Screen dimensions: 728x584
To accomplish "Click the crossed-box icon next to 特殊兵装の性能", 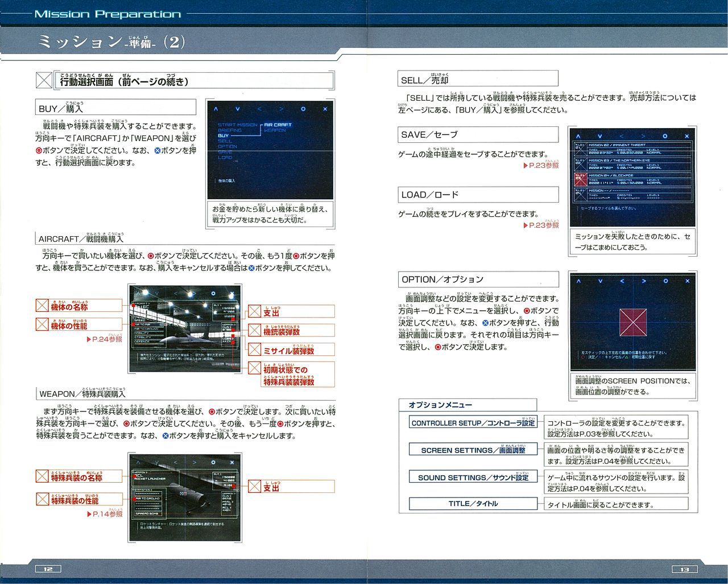I will (x=42, y=499).
